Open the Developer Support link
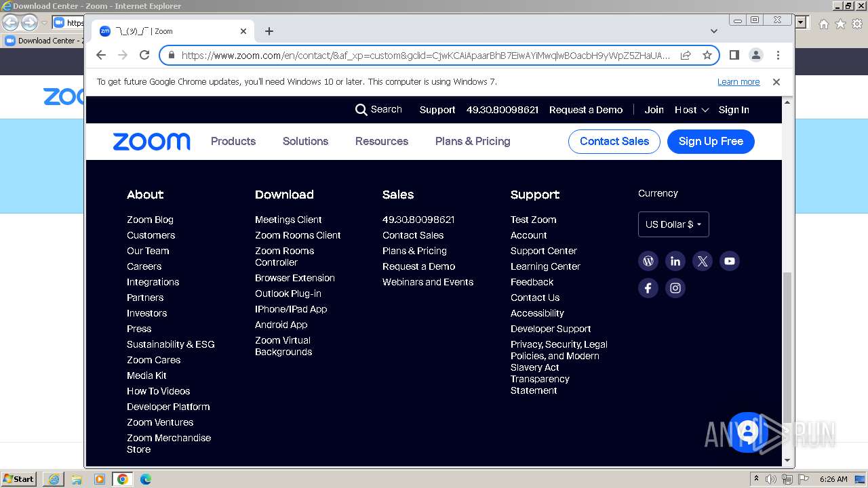Viewport: 868px width, 488px height. click(x=551, y=329)
